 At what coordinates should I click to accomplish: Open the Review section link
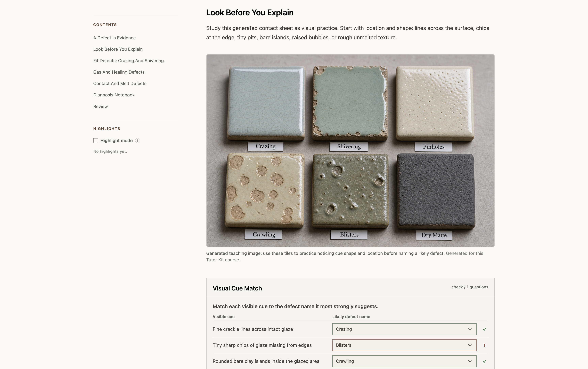(x=100, y=106)
